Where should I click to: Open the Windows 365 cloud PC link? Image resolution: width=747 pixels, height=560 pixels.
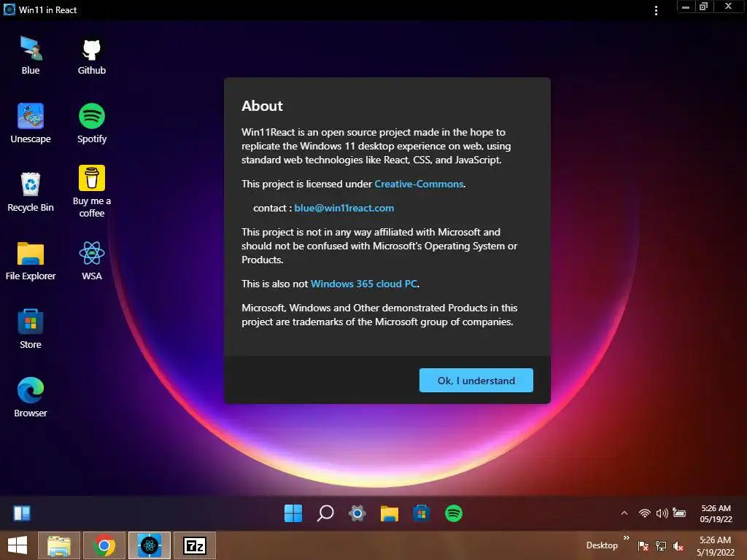(364, 284)
